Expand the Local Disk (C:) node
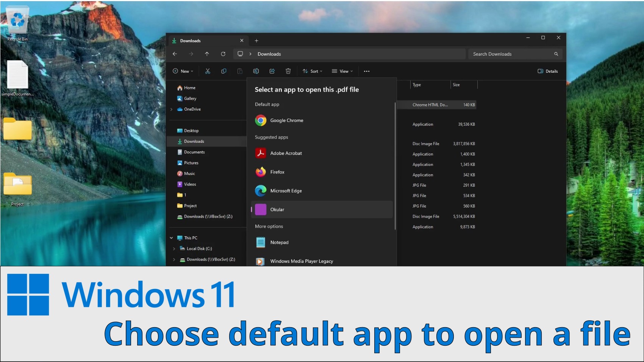Screen dimensions: 644x362 point(174,249)
